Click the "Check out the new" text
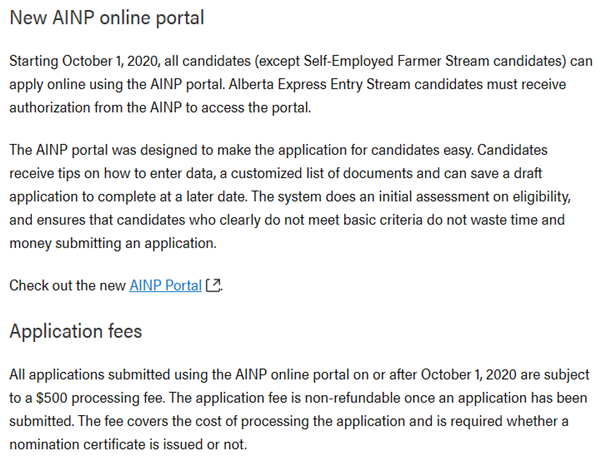The height and width of the screenshot is (460, 600). click(x=67, y=285)
